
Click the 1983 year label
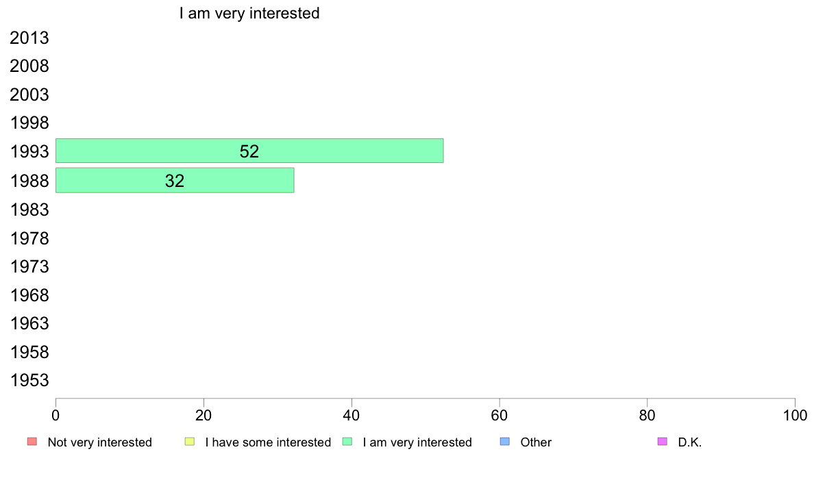coord(29,210)
